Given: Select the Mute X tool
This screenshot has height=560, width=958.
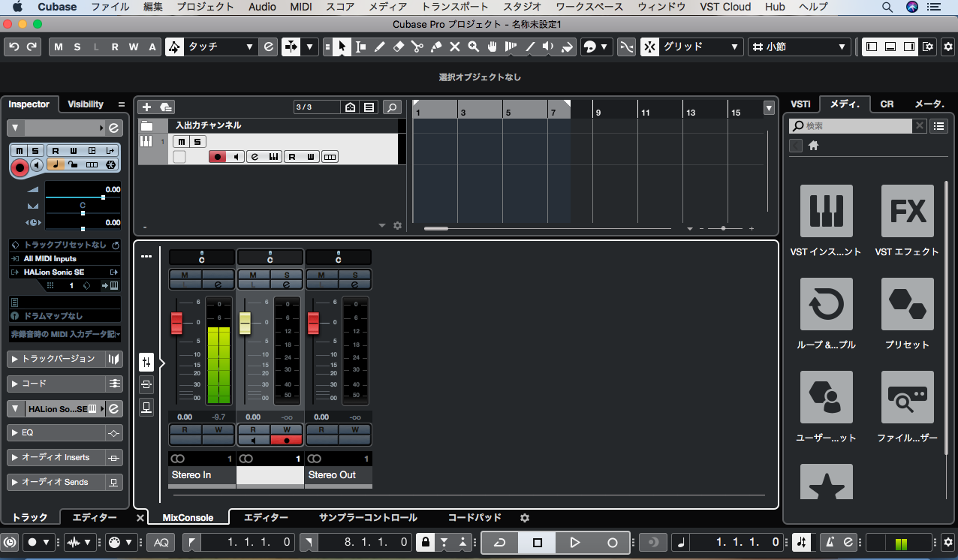Looking at the screenshot, I should [455, 47].
